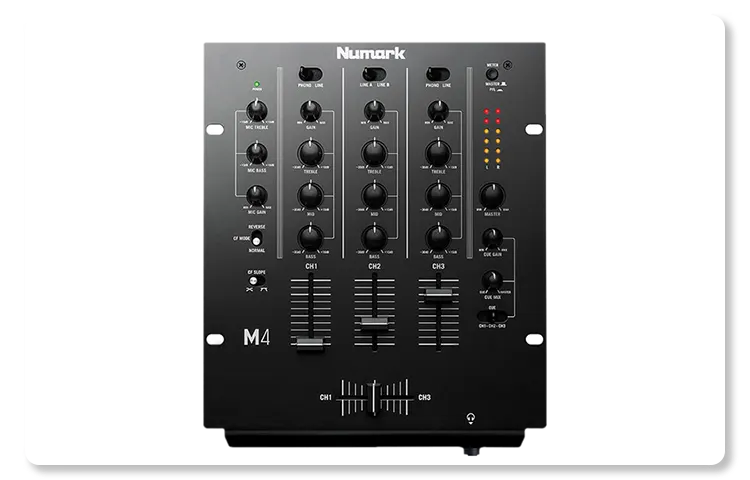The width and height of the screenshot is (750, 480).
Task: Click the CH1 Gain knob
Action: (x=311, y=111)
